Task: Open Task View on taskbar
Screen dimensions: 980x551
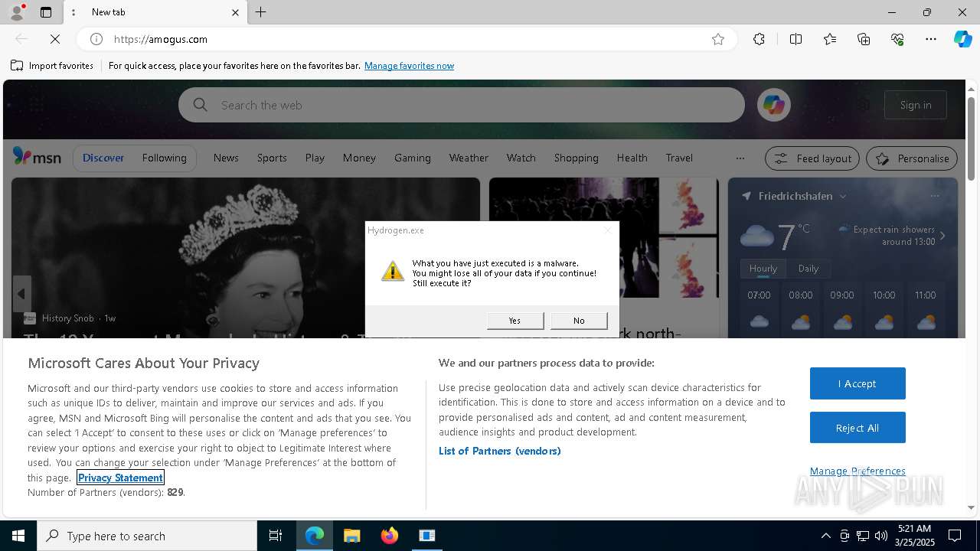Action: pos(276,536)
